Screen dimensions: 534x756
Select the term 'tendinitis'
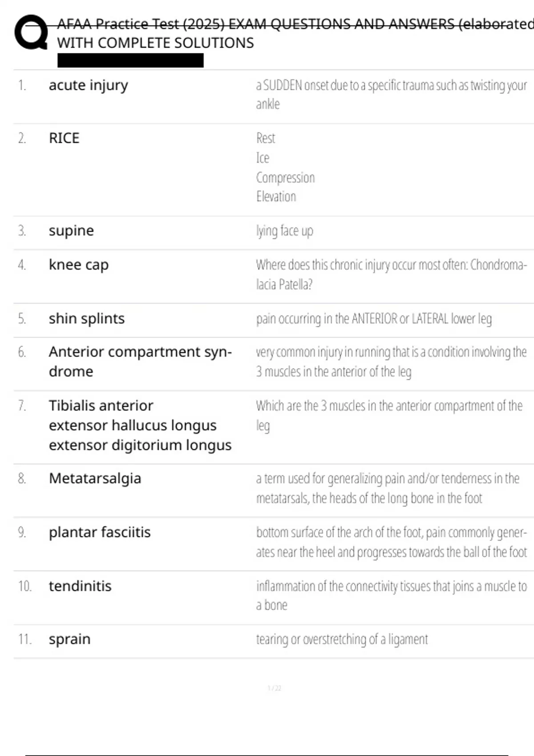[x=80, y=586]
